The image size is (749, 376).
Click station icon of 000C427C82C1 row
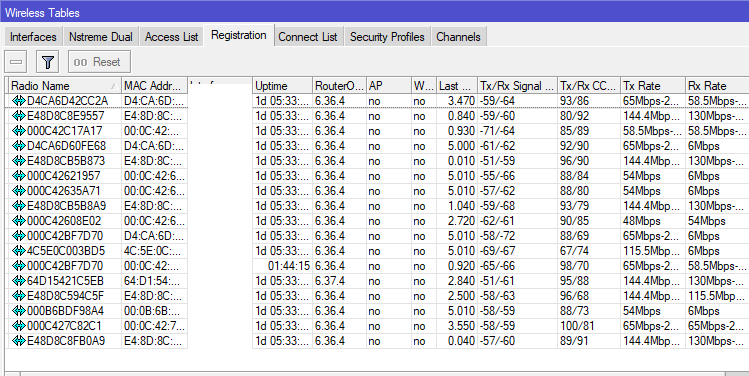tap(19, 326)
